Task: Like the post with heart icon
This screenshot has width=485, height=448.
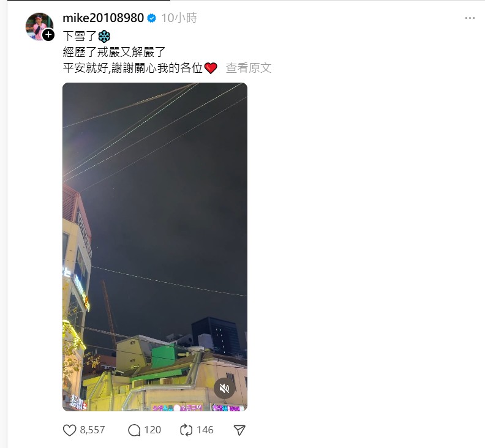Action: coord(69,430)
